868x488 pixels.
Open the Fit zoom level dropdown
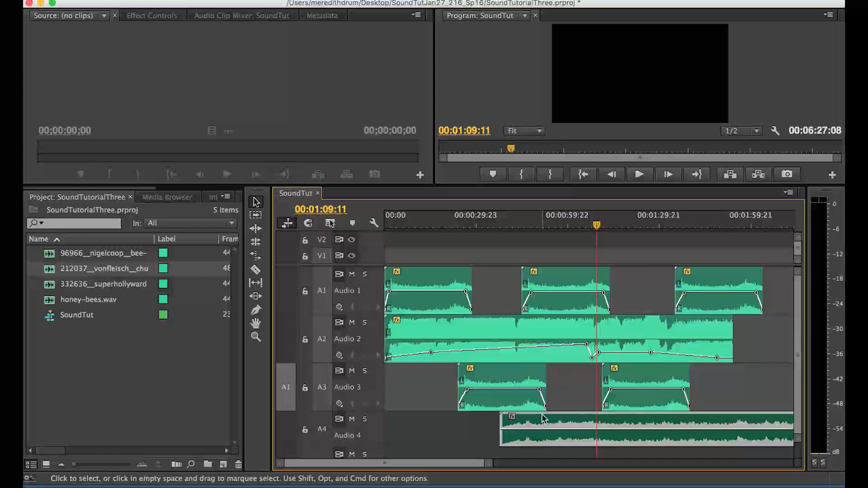pos(524,131)
